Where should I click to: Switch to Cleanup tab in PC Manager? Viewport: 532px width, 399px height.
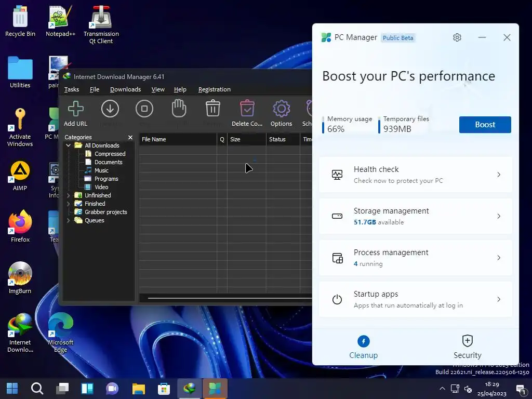363,347
